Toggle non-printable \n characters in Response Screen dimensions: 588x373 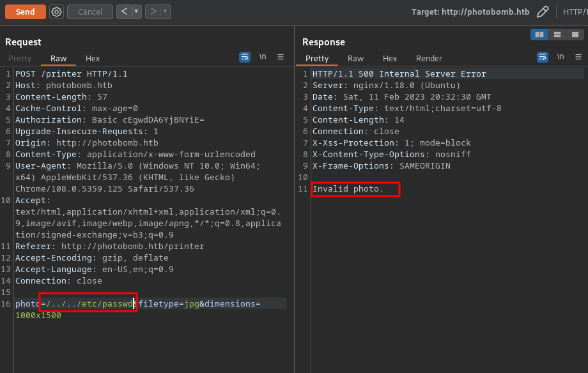561,57
